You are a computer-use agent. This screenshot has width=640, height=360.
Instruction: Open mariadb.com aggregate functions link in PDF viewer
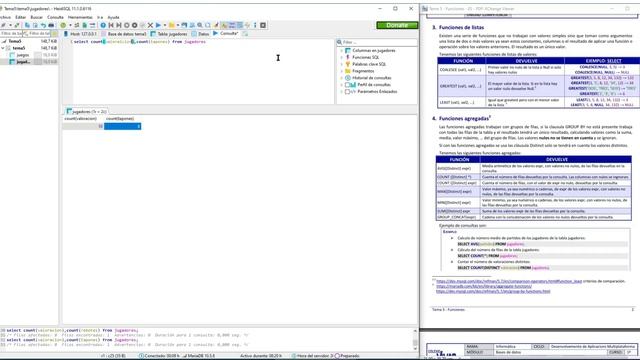[x=484, y=287]
